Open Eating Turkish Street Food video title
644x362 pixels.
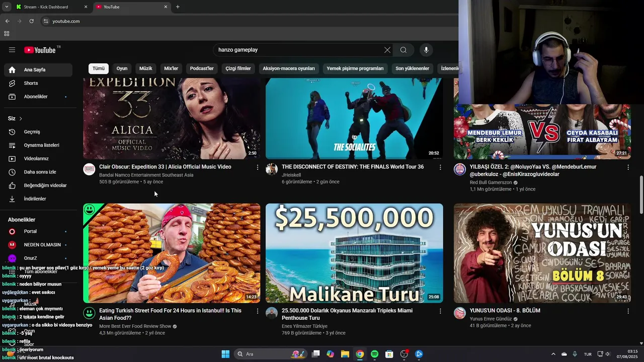coord(171,314)
